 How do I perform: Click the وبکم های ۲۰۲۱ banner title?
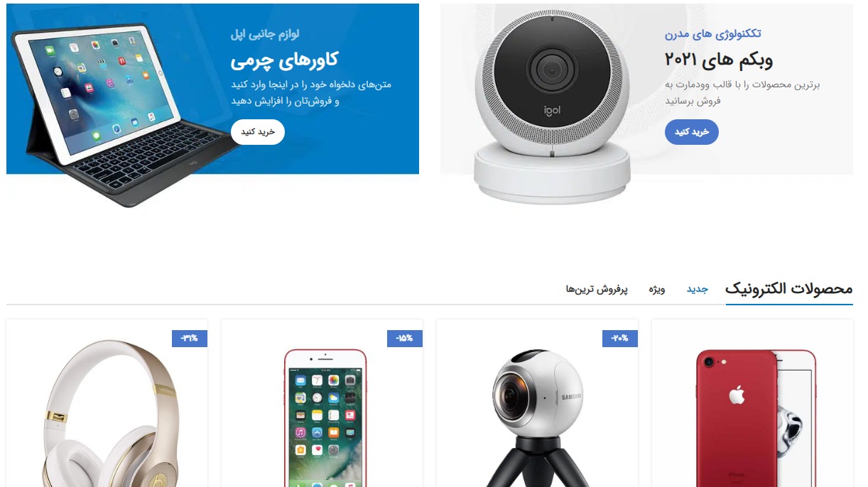click(x=719, y=60)
